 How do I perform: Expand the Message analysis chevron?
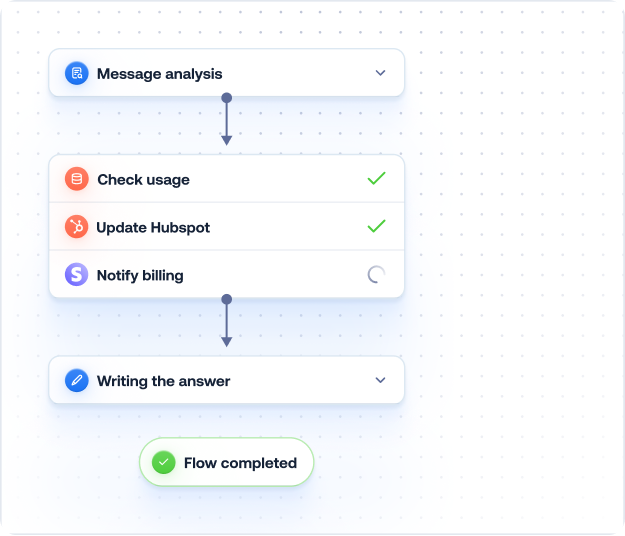coord(380,73)
